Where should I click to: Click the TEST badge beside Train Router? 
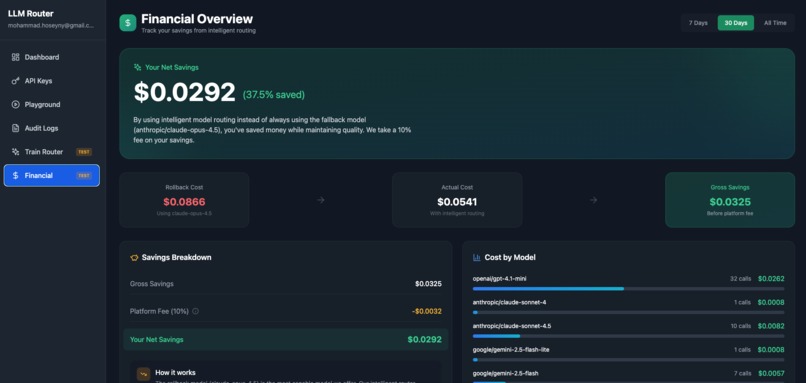(x=84, y=152)
